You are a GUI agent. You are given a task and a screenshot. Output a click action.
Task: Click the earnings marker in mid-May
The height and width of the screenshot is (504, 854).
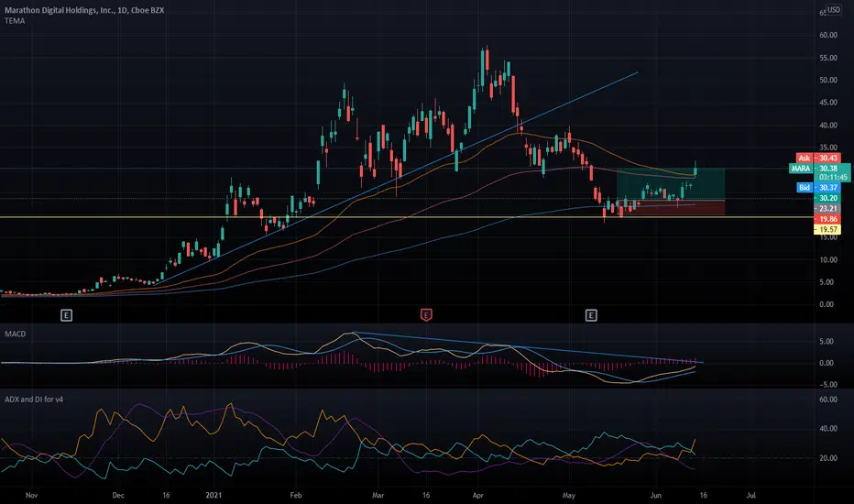point(591,315)
